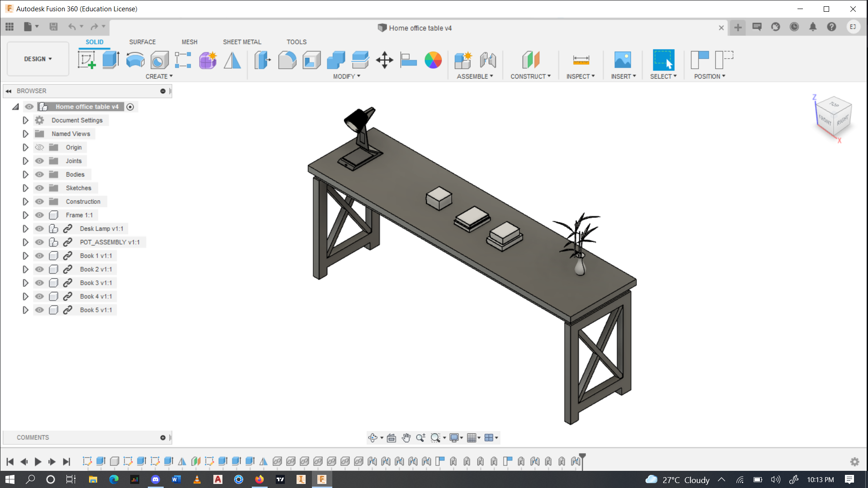Open the Appearance color wheel

click(433, 60)
